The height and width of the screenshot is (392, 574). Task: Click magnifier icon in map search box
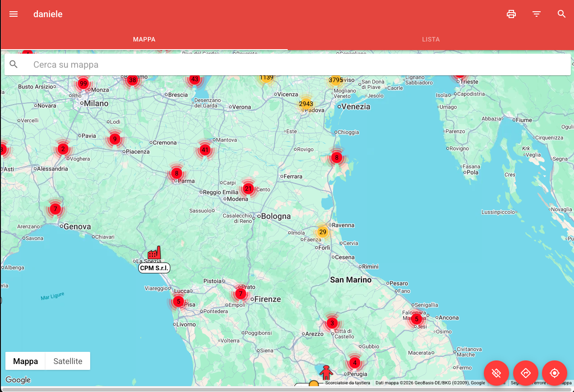pyautogui.click(x=14, y=65)
